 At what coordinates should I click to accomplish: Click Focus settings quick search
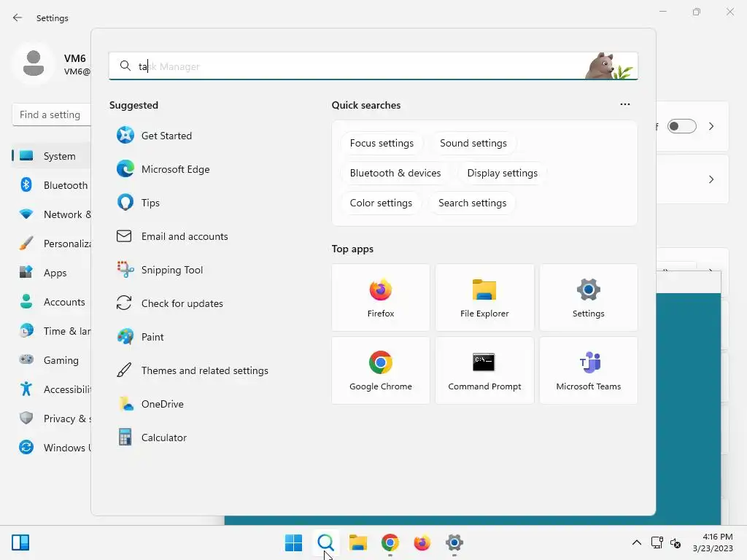coord(382,144)
